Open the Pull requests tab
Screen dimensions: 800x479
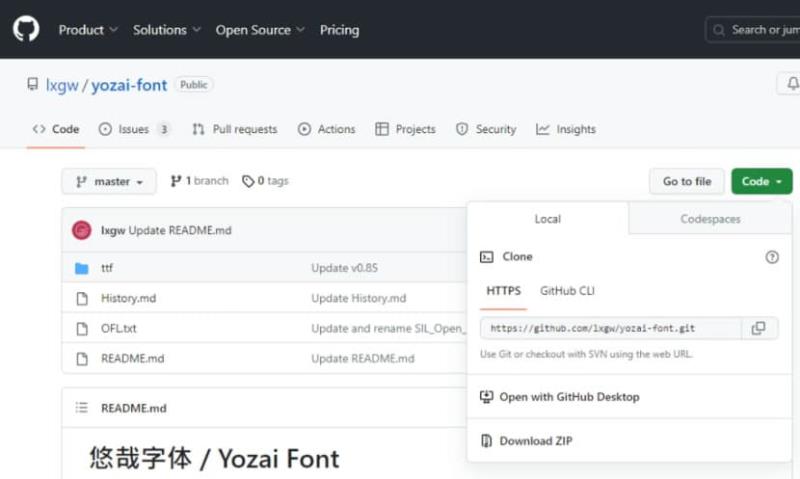coord(234,129)
